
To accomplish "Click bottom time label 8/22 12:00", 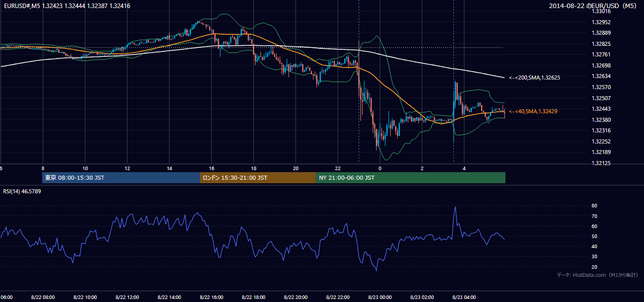I will [127, 297].
